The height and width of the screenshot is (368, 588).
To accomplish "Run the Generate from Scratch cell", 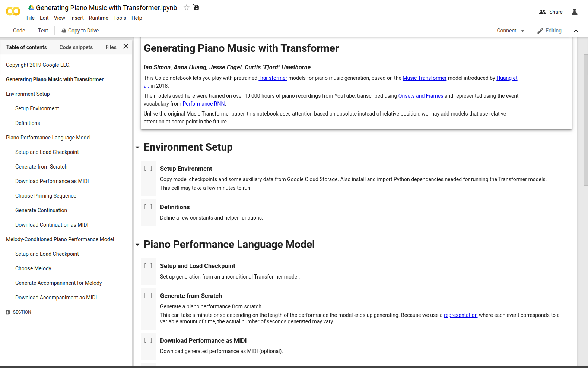I will pos(148,296).
